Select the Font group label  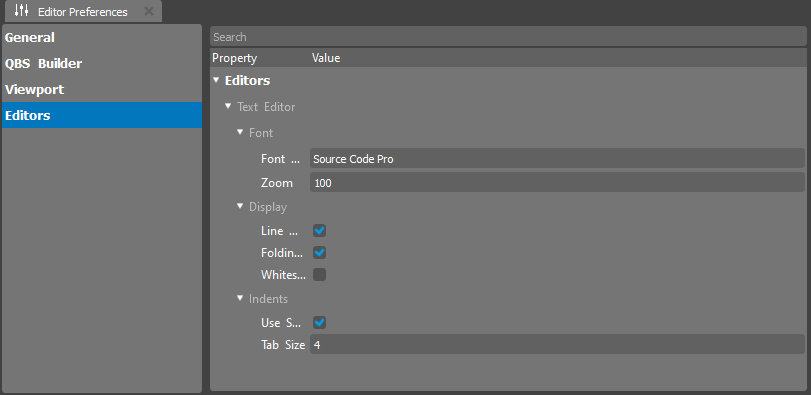(x=261, y=133)
